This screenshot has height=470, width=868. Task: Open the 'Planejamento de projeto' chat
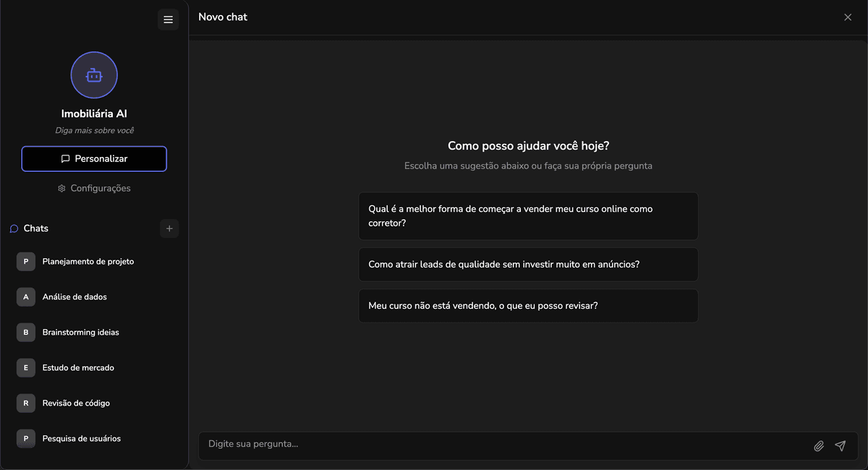click(88, 261)
